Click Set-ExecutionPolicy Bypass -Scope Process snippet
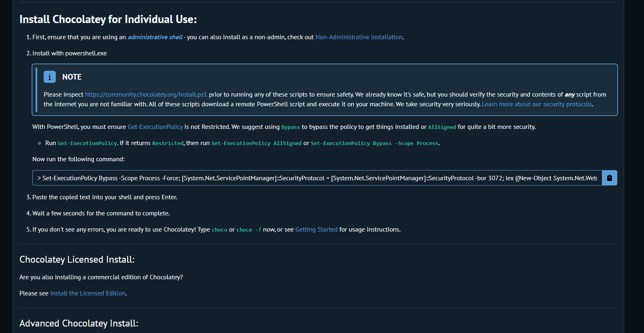This screenshot has height=333, width=644. (x=375, y=143)
